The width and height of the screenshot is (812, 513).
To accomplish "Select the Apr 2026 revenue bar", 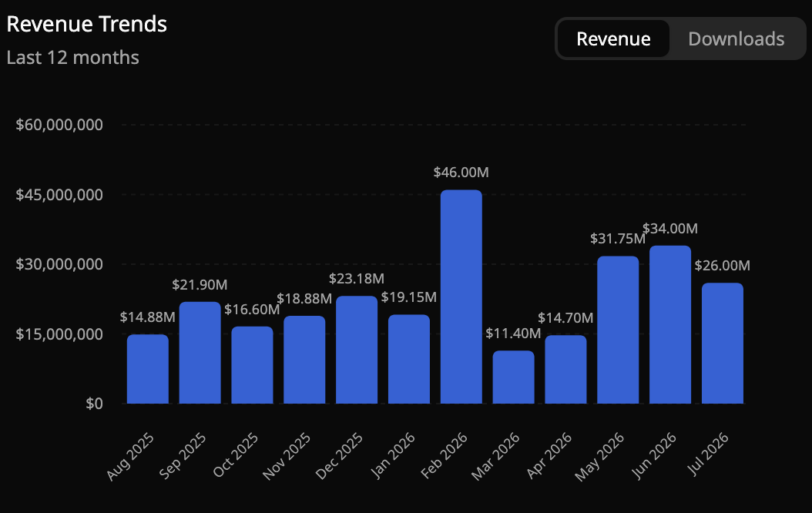I will point(566,370).
